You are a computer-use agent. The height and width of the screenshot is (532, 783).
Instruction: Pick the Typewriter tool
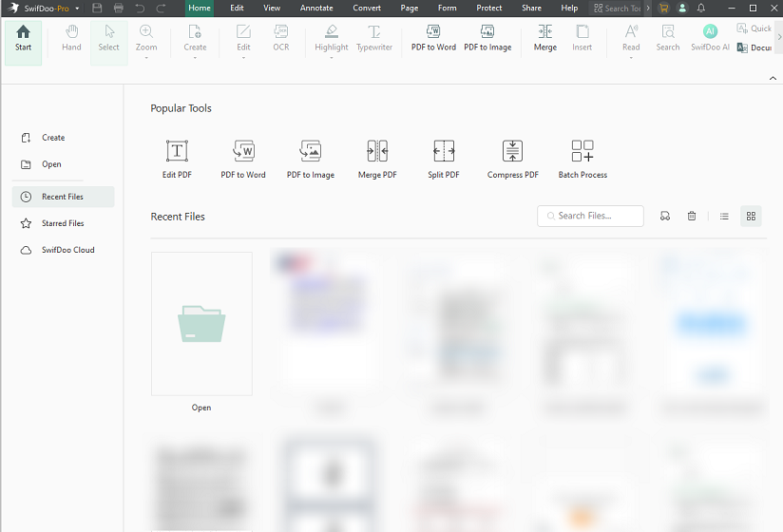(374, 39)
